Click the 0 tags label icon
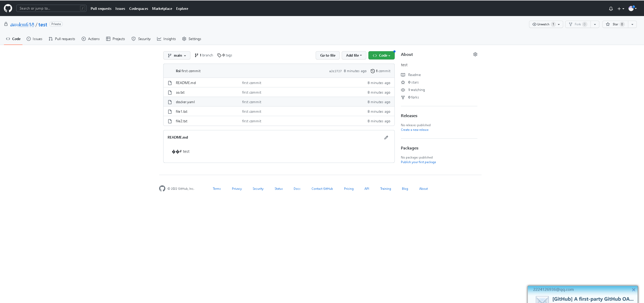 pos(219,55)
